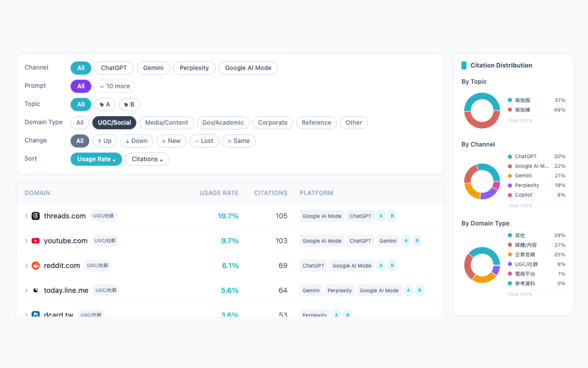Expand the reddit.com row
Image resolution: width=588 pixels, height=368 pixels.
click(x=26, y=265)
